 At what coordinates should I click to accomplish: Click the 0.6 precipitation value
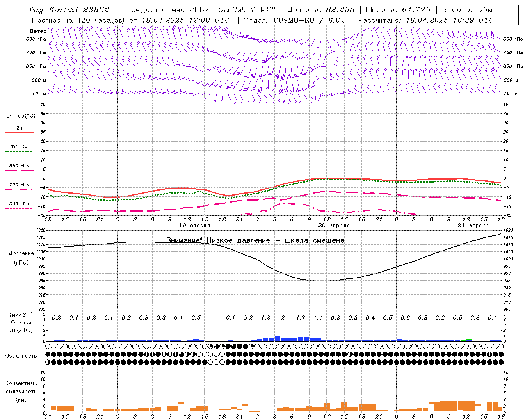(x=405, y=318)
